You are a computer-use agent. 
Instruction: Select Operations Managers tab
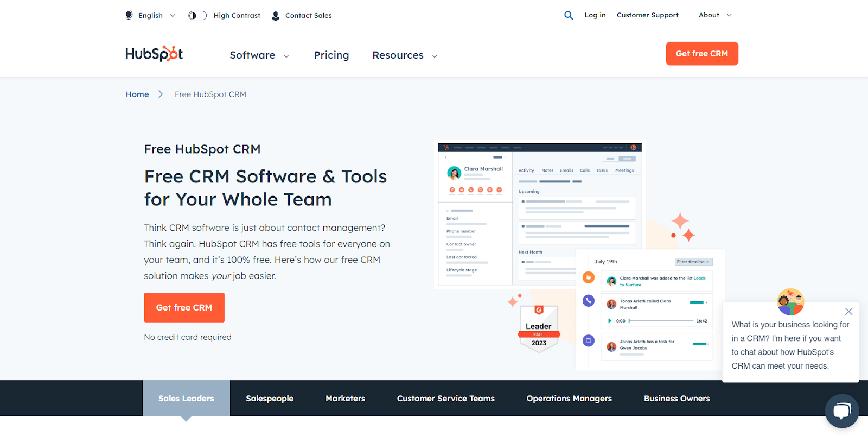(569, 399)
